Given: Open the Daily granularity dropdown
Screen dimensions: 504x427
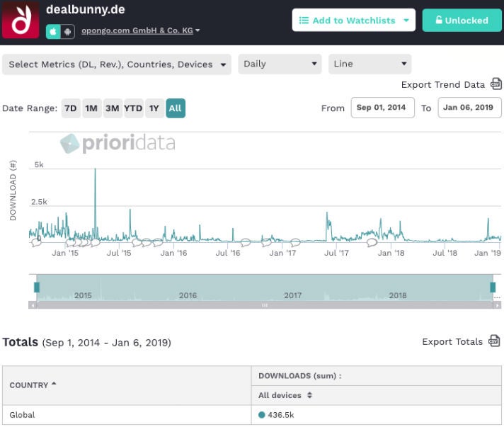Looking at the screenshot, I should [x=280, y=64].
